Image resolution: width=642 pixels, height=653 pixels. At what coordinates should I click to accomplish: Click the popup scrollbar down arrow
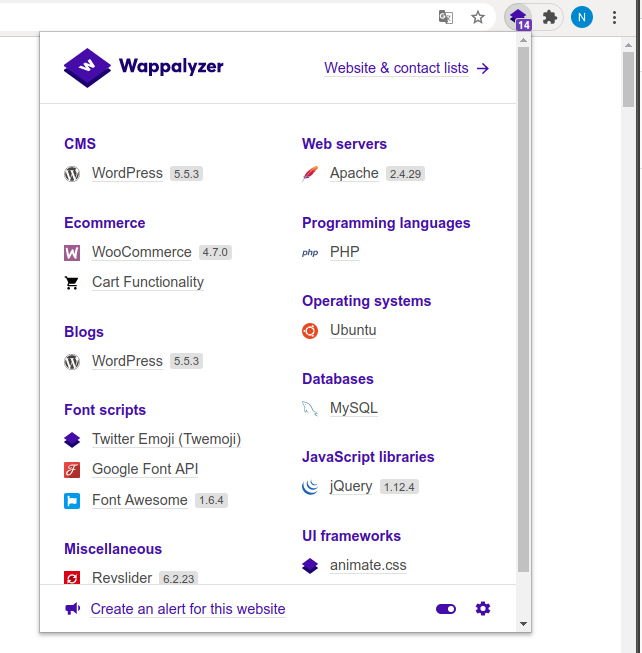(523, 624)
